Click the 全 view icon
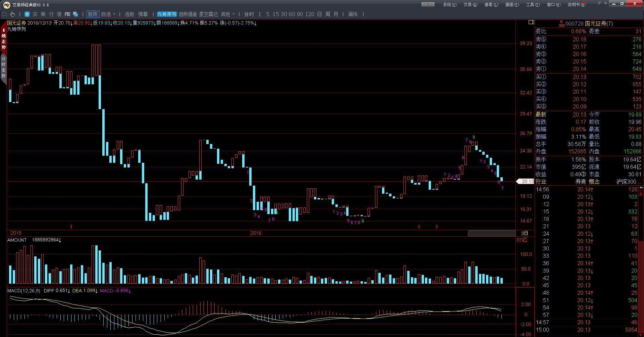The height and width of the screenshot is (337, 644). 27,14
